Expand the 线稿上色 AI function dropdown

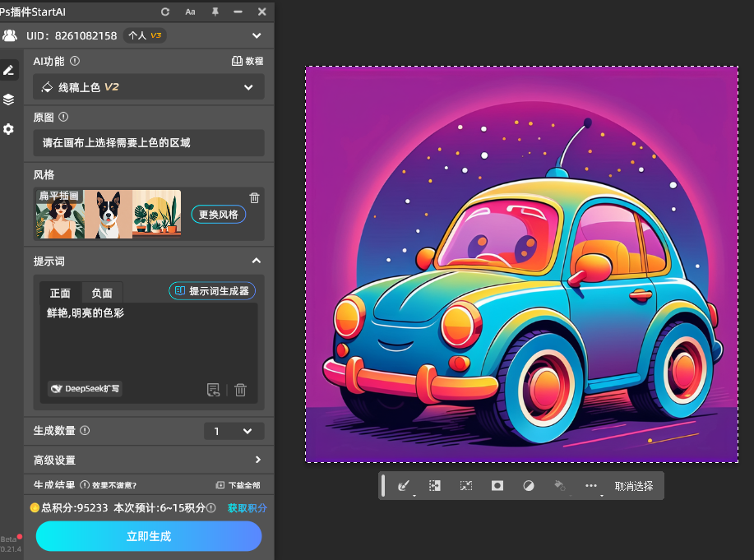pos(149,87)
